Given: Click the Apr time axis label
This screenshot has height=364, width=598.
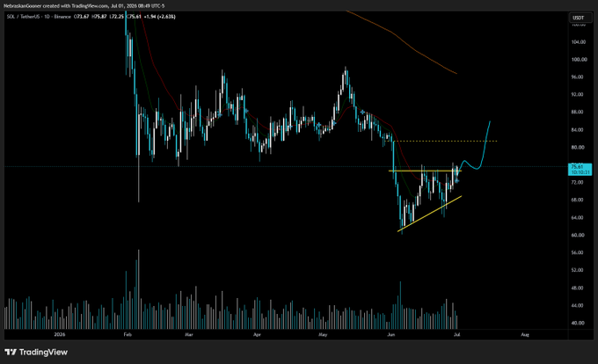Looking at the screenshot, I should 257,335.
